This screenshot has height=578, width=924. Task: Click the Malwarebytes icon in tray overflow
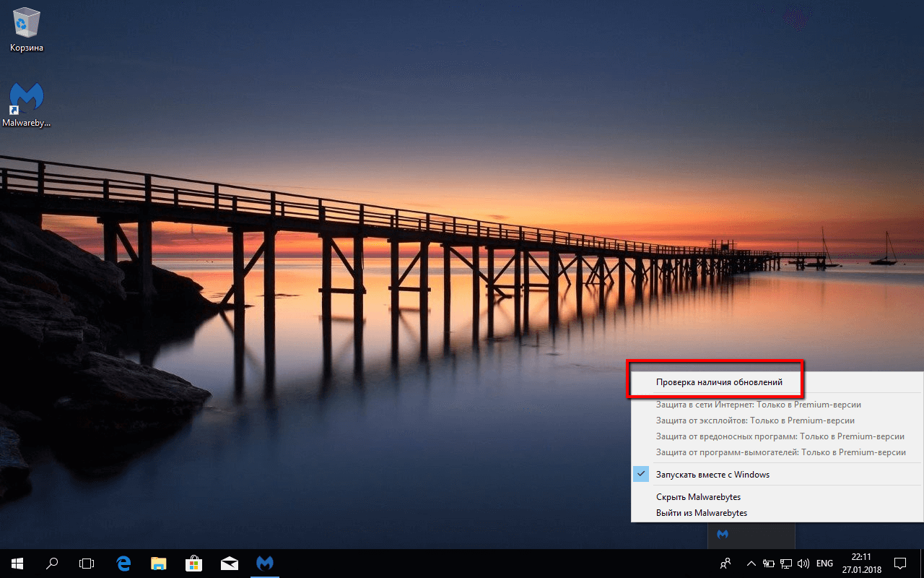point(723,535)
